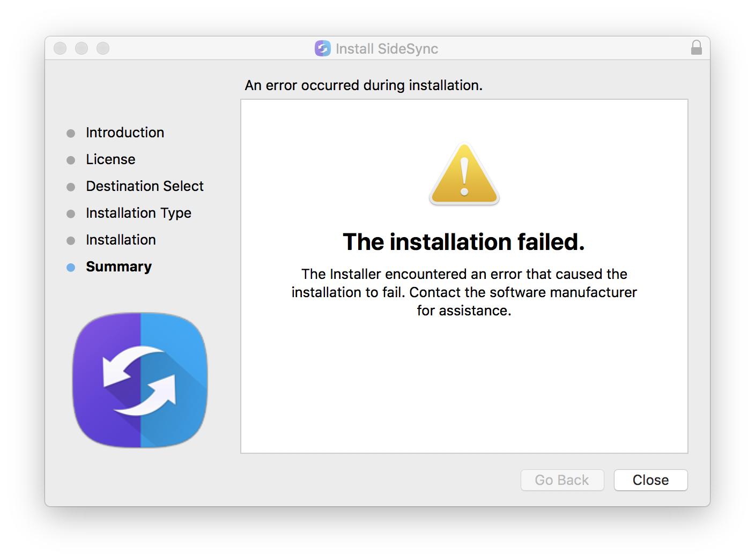Click the Close button
This screenshot has height=560, width=755.
point(650,480)
